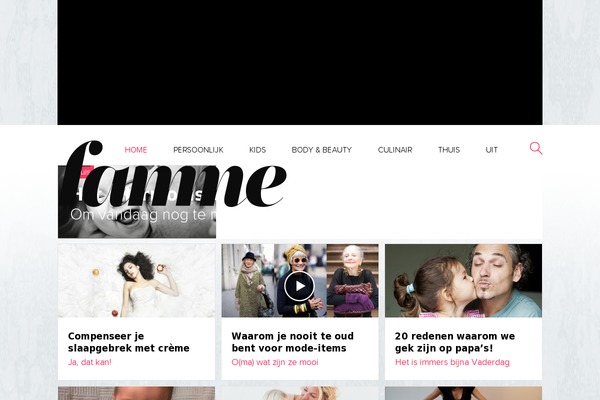
Task: Open the PERSOONLIJK menu section
Action: [198, 150]
